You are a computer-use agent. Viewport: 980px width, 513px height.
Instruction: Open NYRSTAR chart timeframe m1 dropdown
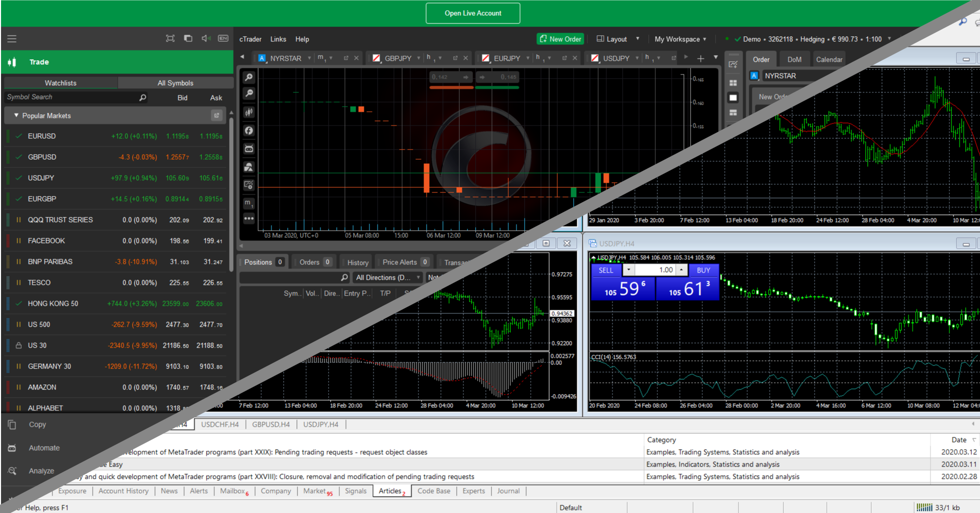(325, 58)
